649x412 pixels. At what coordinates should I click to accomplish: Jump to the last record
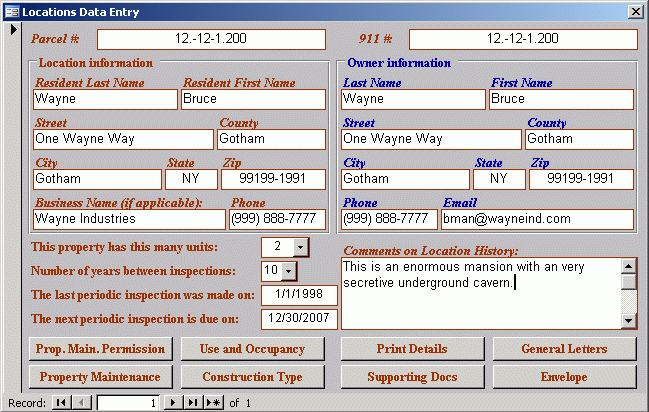(192, 402)
